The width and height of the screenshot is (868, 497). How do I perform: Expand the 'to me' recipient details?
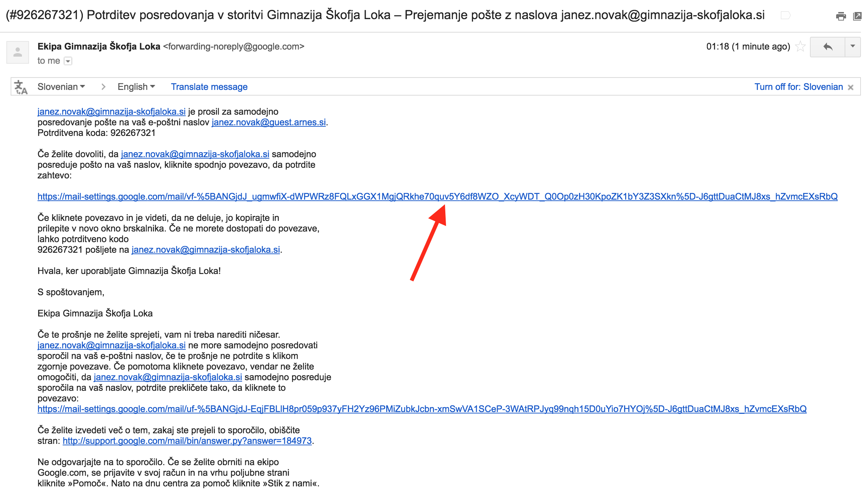tap(68, 61)
